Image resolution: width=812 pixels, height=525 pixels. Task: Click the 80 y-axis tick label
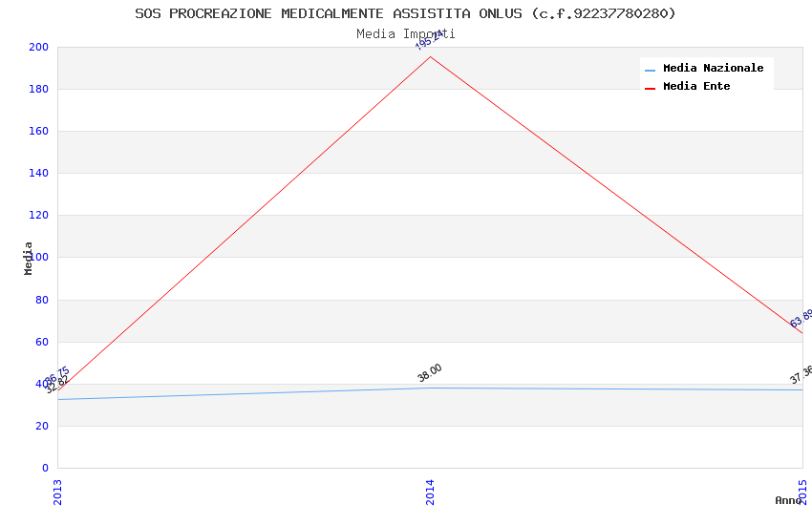pyautogui.click(x=42, y=300)
